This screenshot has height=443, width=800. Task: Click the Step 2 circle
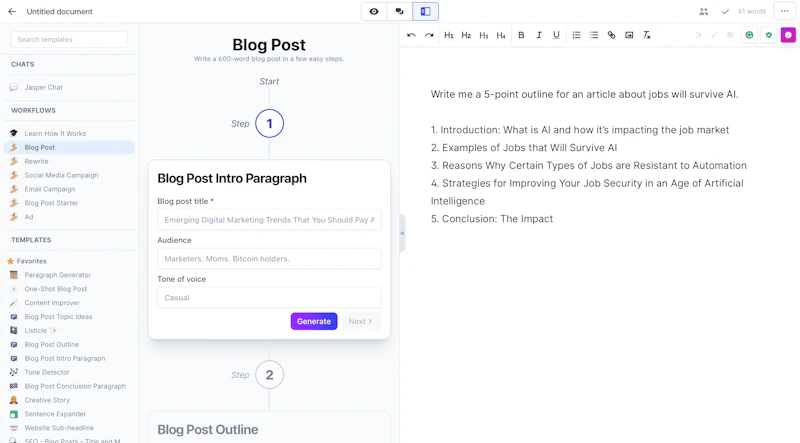pyautogui.click(x=269, y=375)
